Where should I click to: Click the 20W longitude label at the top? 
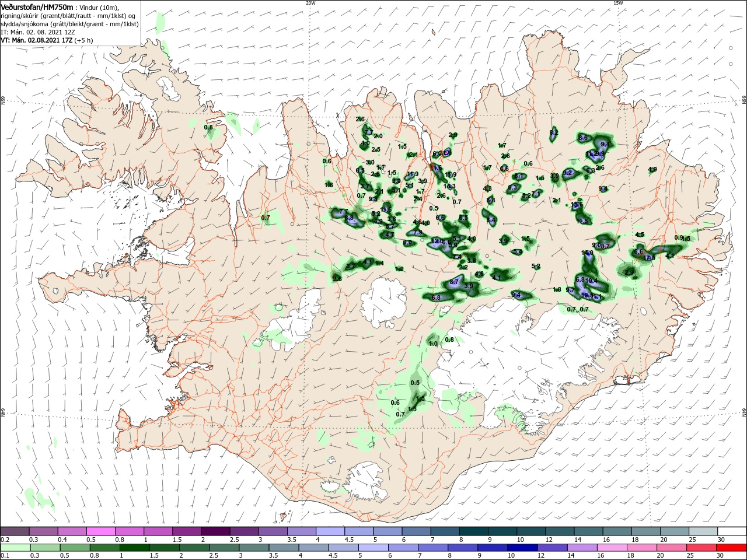pyautogui.click(x=310, y=3)
